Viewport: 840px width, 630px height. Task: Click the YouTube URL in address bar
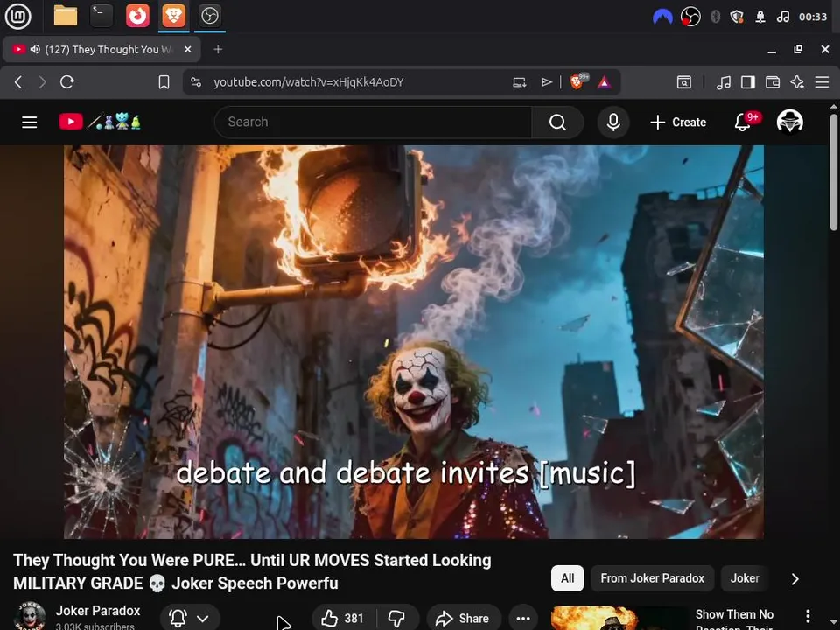pyautogui.click(x=309, y=82)
